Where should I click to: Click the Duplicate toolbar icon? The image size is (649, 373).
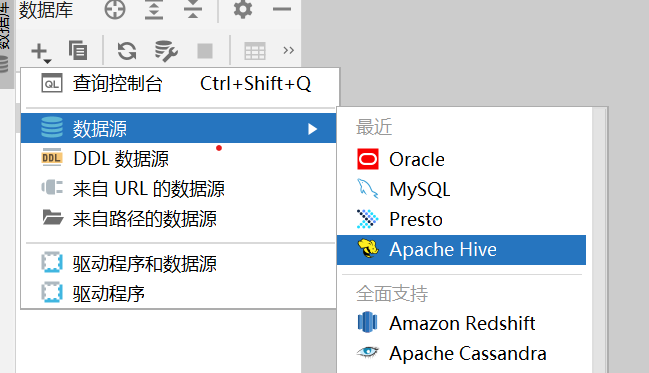(78, 51)
